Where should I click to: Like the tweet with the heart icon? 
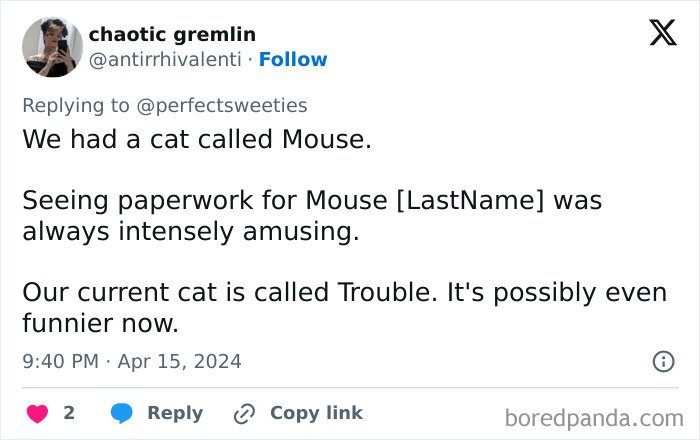tap(37, 413)
